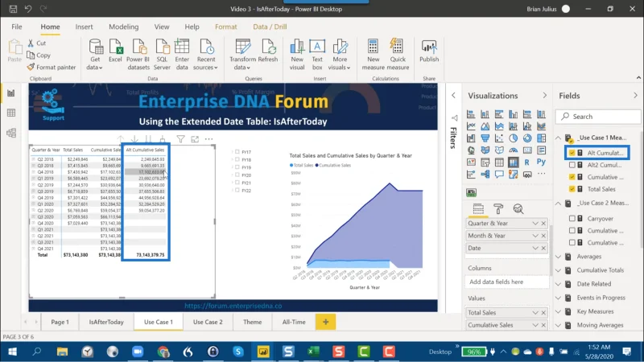Screen dimensions: 644x362
Task: Open the Month & Year field dropdown
Action: 535,236
